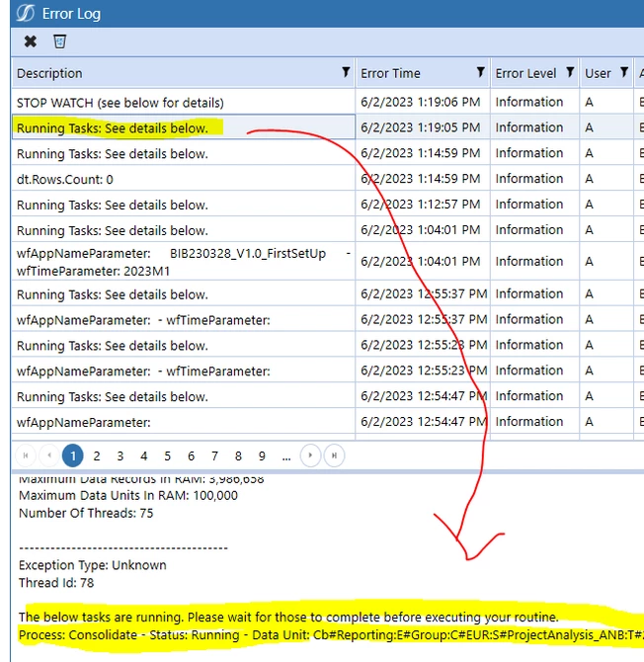
Task: Go to the last page of results
Action: [334, 455]
